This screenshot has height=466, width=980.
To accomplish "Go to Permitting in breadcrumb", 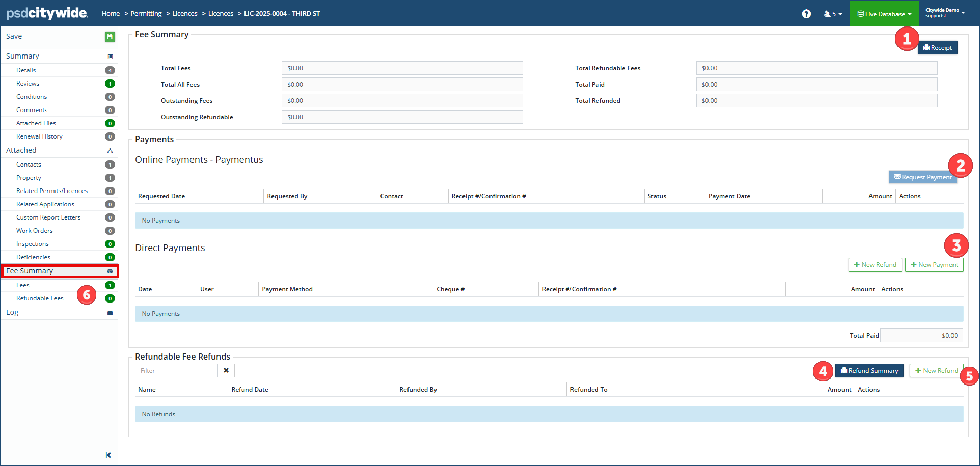I will 146,14.
